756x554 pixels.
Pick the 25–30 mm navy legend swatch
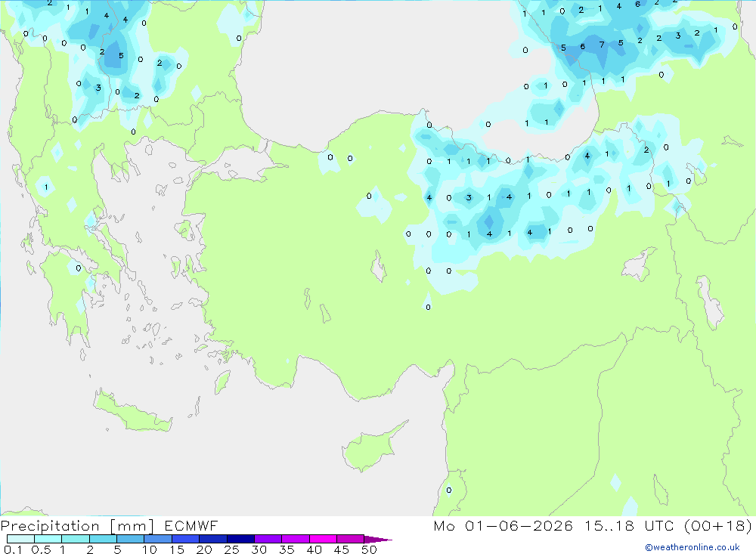pos(240,539)
